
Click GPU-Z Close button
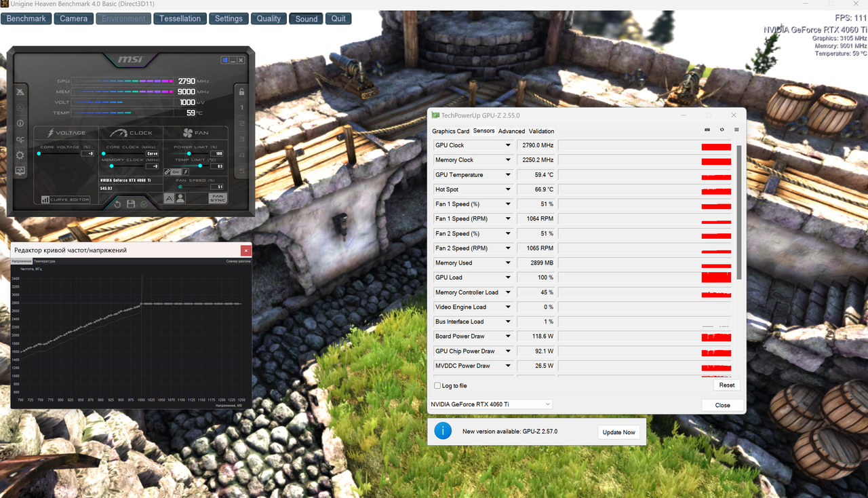click(723, 405)
